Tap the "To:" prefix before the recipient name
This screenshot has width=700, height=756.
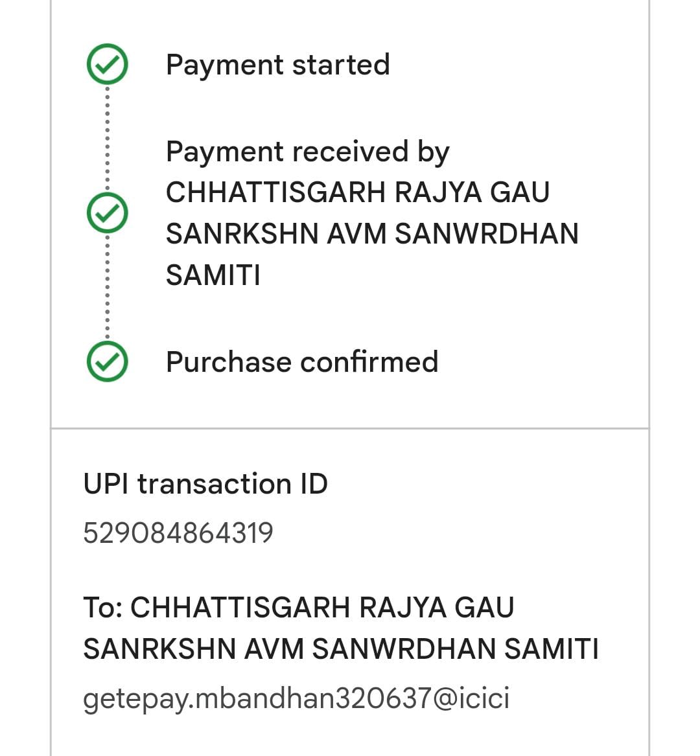[103, 608]
